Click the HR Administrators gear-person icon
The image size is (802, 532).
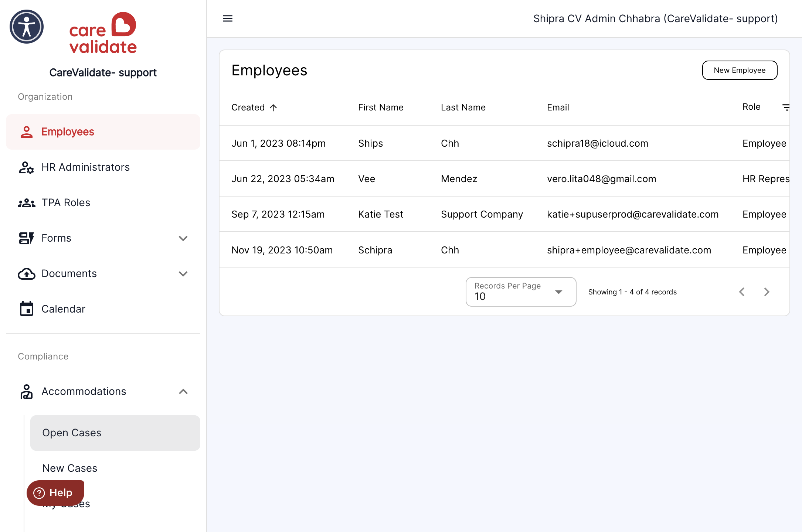[27, 167]
